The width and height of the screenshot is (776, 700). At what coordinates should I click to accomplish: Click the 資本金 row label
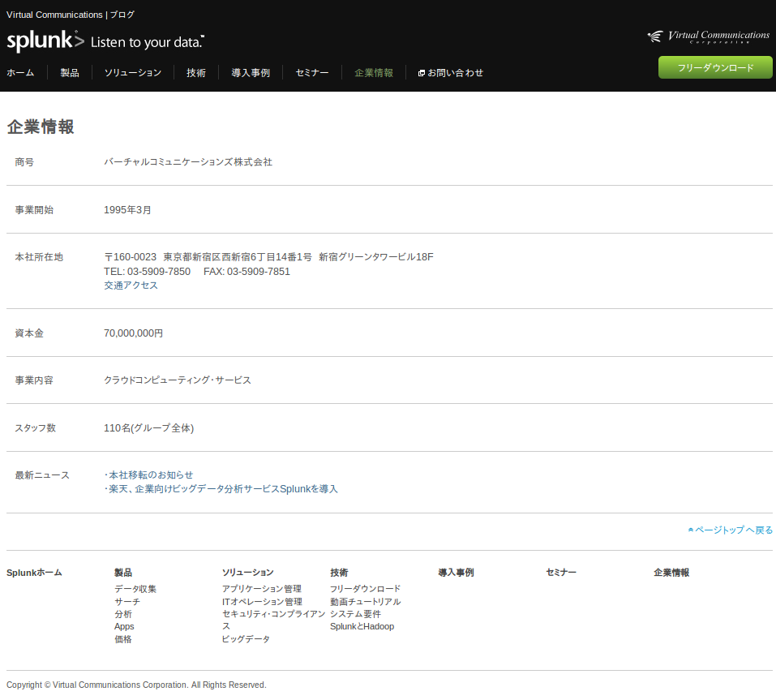tap(29, 333)
